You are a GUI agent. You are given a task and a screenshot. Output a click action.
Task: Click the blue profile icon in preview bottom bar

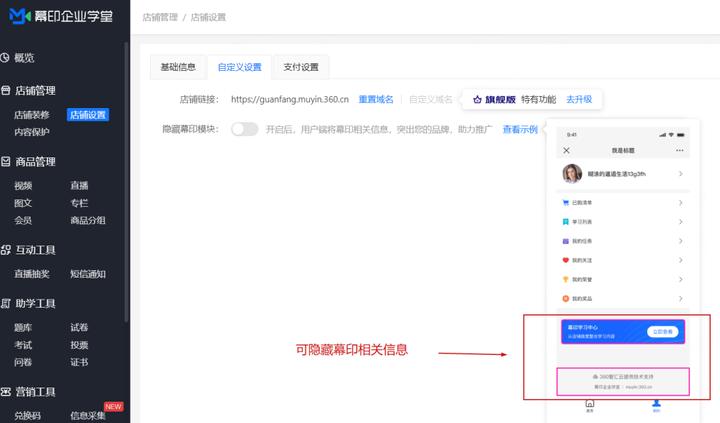pos(656,404)
